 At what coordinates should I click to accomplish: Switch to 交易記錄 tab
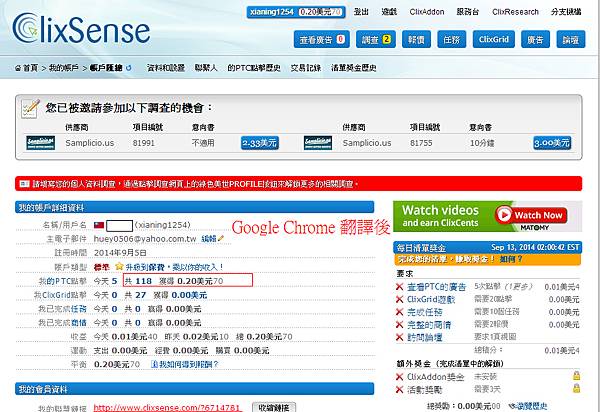(305, 68)
